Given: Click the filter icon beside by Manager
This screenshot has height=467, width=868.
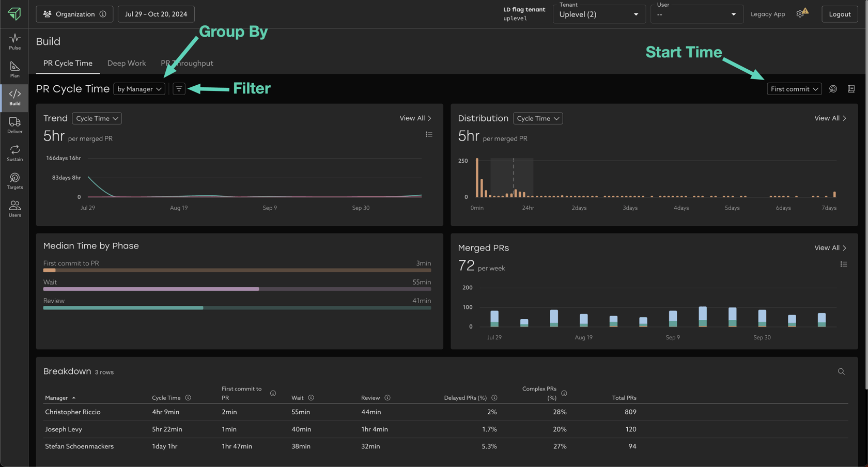Looking at the screenshot, I should (x=179, y=89).
